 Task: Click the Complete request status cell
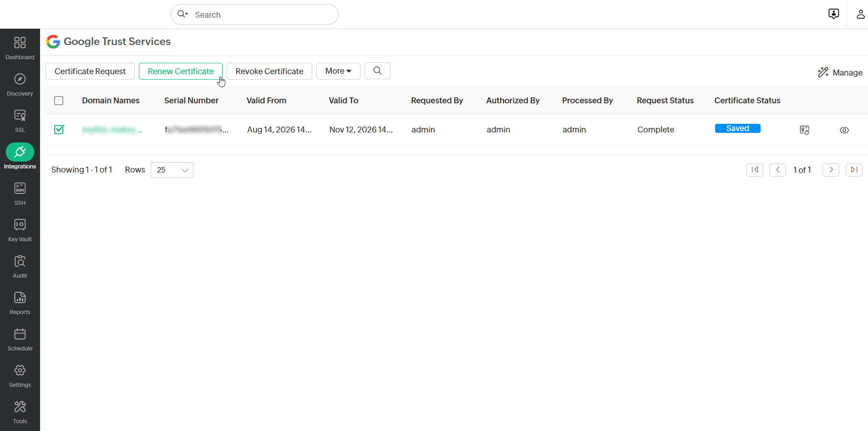pos(655,130)
